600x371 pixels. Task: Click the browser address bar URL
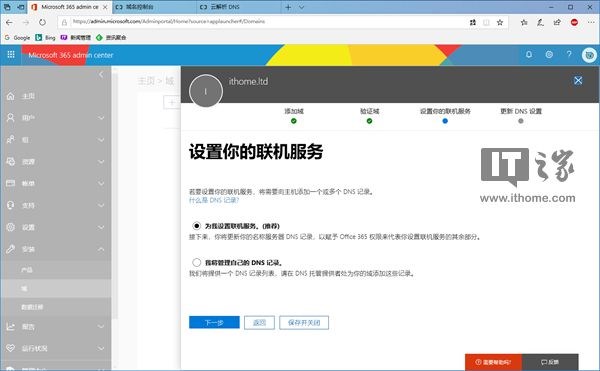coord(169,22)
